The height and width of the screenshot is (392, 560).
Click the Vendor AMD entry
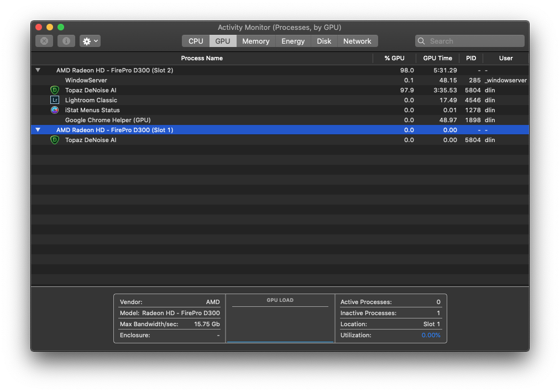(x=170, y=302)
